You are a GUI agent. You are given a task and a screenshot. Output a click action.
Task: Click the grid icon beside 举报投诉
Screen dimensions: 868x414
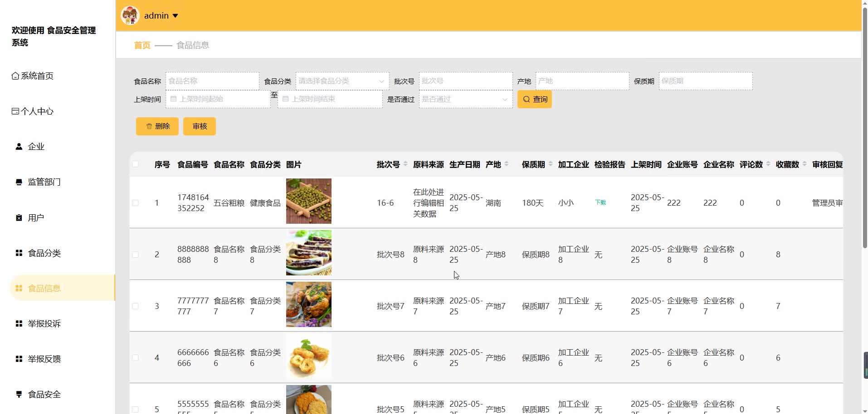point(19,324)
